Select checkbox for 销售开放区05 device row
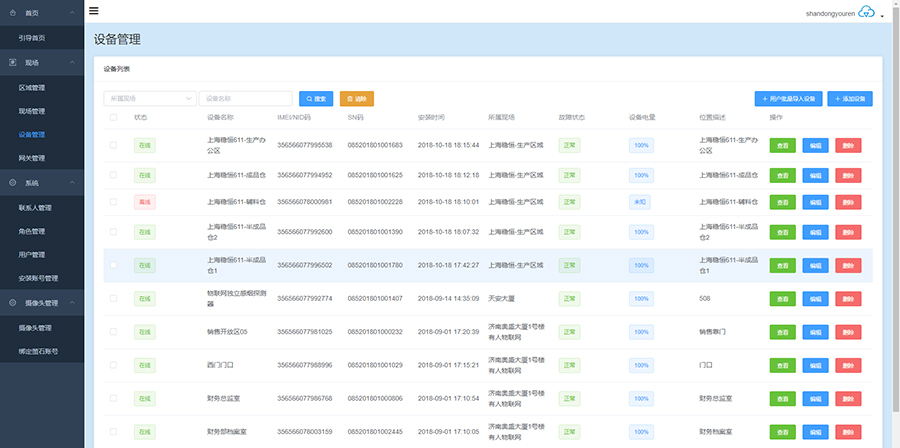The width and height of the screenshot is (900, 448). 113,332
